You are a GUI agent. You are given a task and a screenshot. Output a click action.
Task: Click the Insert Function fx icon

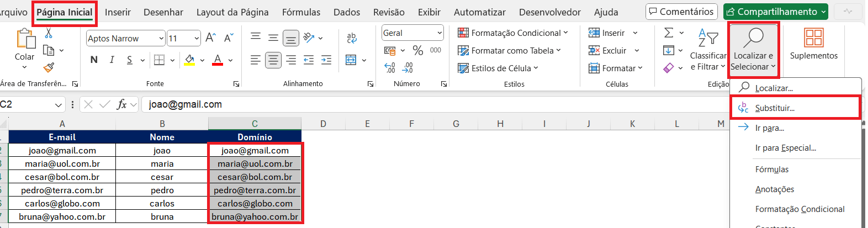121,104
